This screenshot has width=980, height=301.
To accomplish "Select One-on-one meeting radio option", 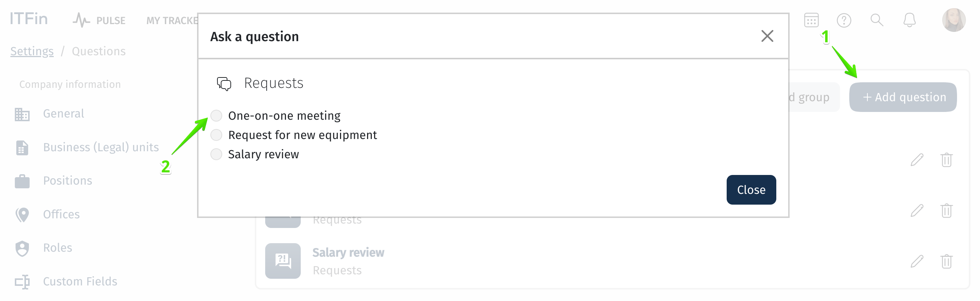I will coord(216,116).
